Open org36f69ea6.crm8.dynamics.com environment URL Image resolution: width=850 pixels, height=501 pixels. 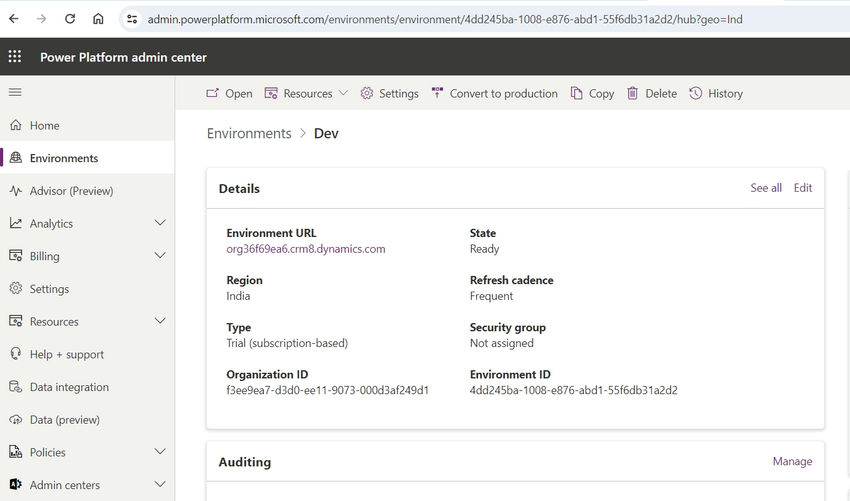pyautogui.click(x=306, y=249)
